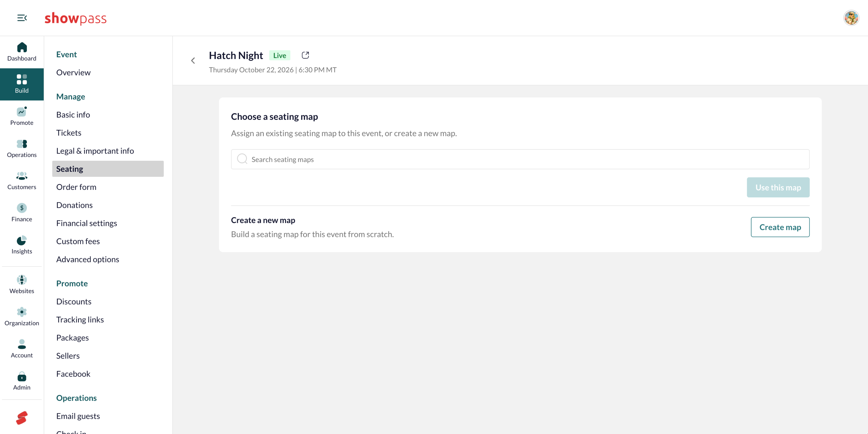Open the Promote section icon
868x434 pixels.
point(22,112)
